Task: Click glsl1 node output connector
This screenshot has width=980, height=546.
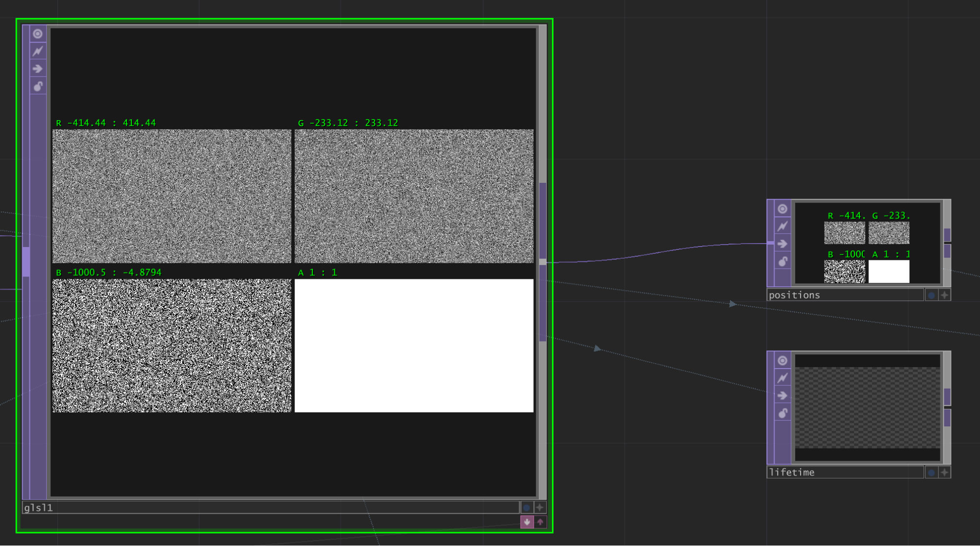Action: coord(543,262)
